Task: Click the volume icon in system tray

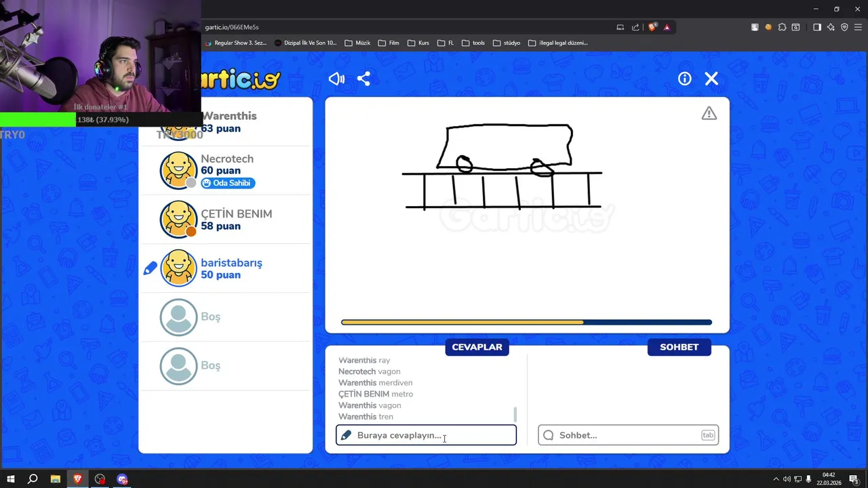Action: [x=787, y=479]
